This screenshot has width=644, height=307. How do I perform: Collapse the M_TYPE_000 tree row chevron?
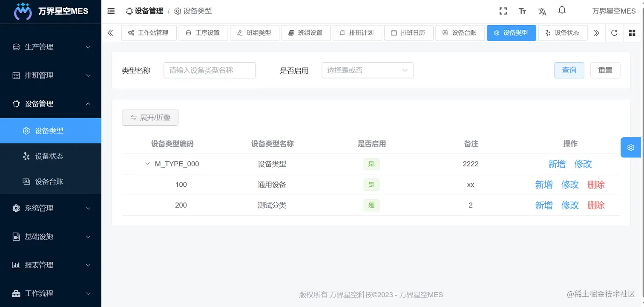147,163
